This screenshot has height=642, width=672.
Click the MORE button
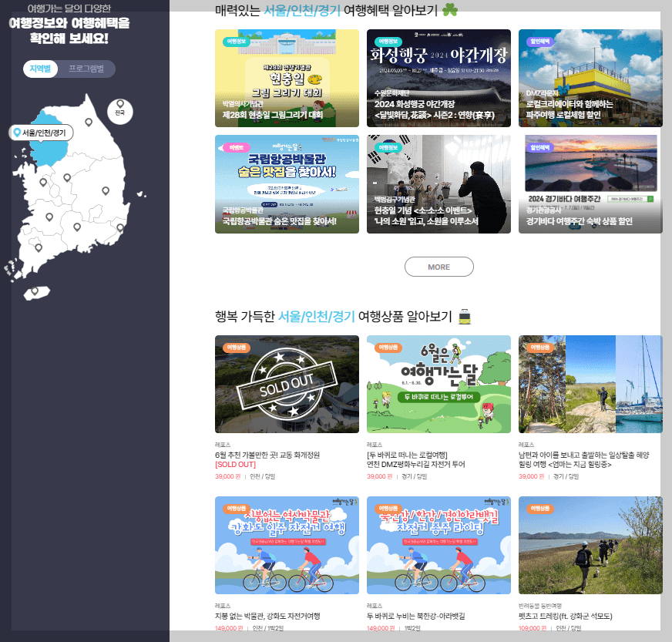coord(438,266)
